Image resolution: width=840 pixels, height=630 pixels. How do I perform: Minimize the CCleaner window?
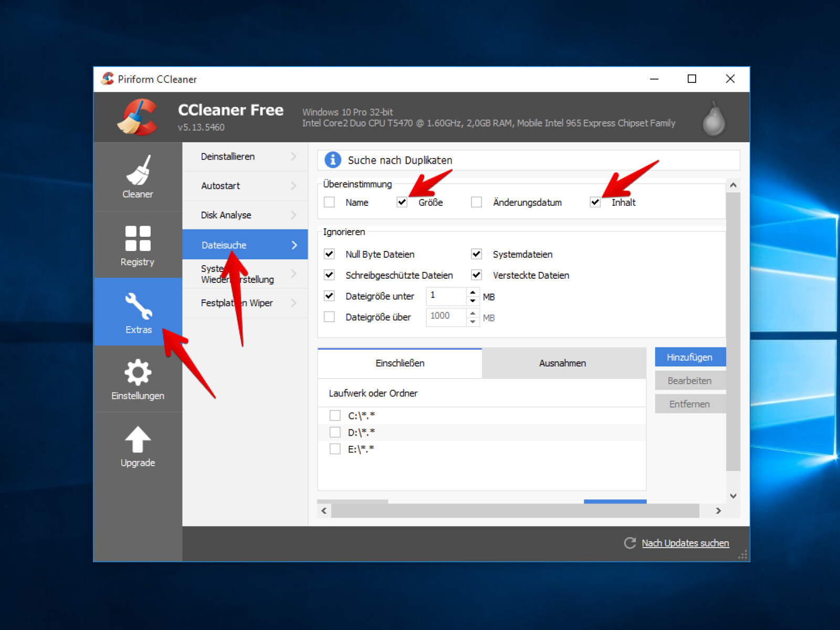(x=654, y=79)
